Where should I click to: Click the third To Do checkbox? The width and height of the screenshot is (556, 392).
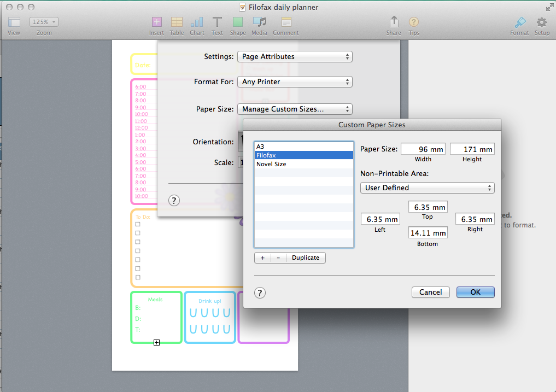click(x=138, y=242)
